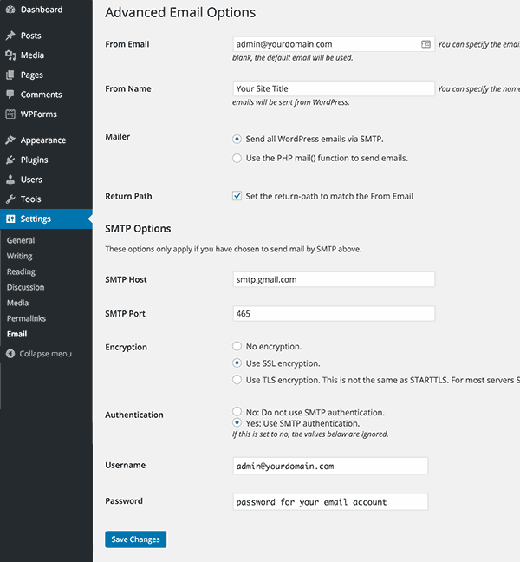Viewport: 520px width, 562px height.
Task: Click the SMTP Host input field
Action: (x=334, y=279)
